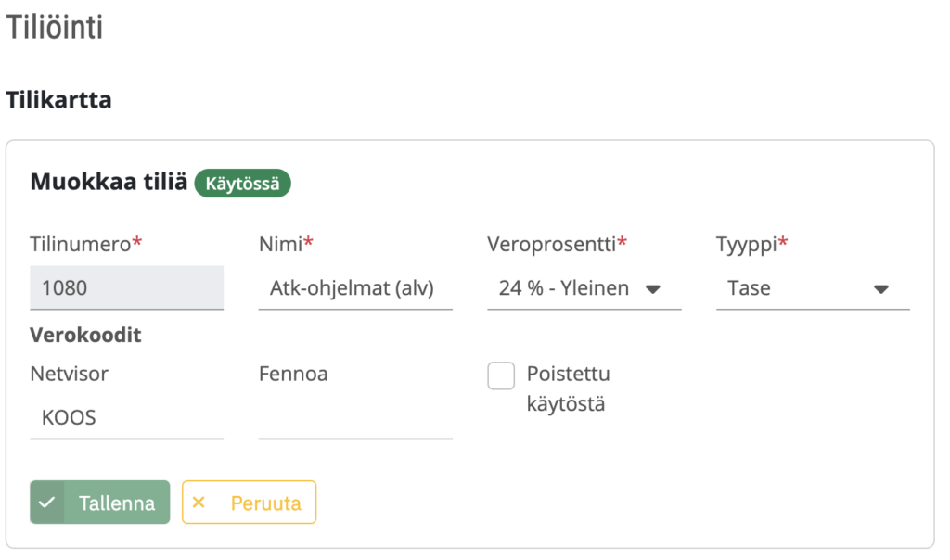Click the Tilikartta section heading
This screenshot has height=560, width=950.
58,100
